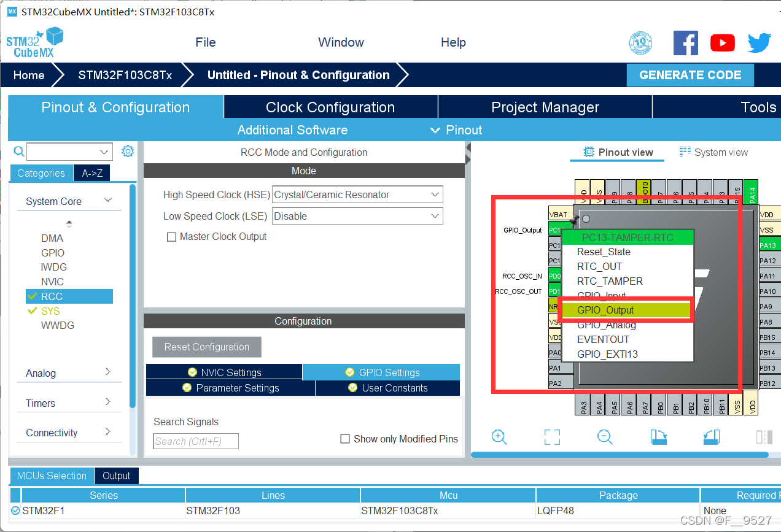Open the High Speed Clock (HSE) dropdown
The height and width of the screenshot is (532, 781).
[x=357, y=195]
